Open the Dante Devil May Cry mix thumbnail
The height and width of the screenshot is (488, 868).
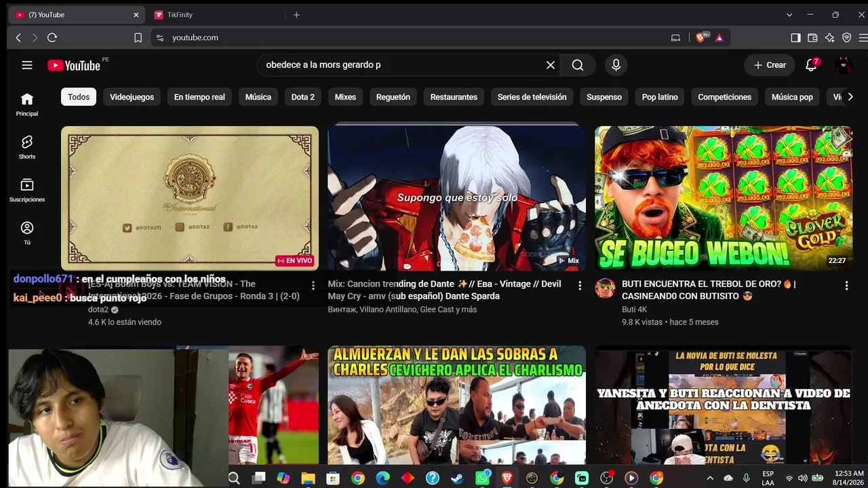[456, 199]
